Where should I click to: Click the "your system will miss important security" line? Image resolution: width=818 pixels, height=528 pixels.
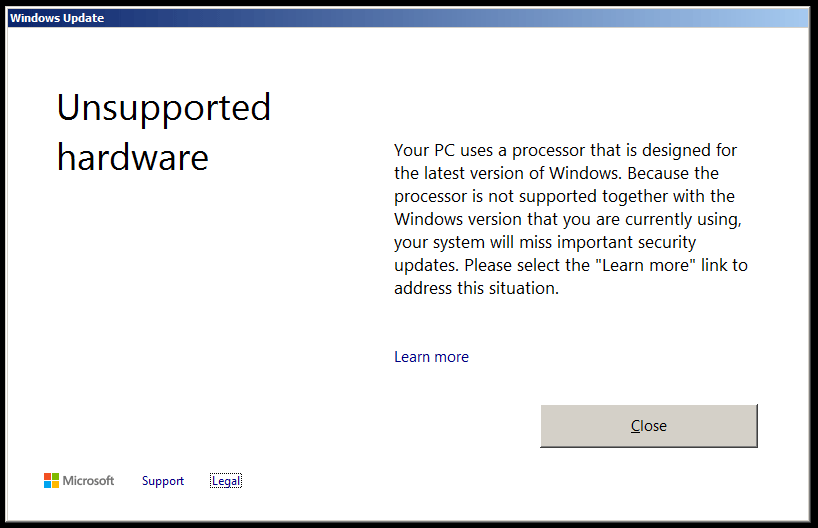pyautogui.click(x=545, y=242)
